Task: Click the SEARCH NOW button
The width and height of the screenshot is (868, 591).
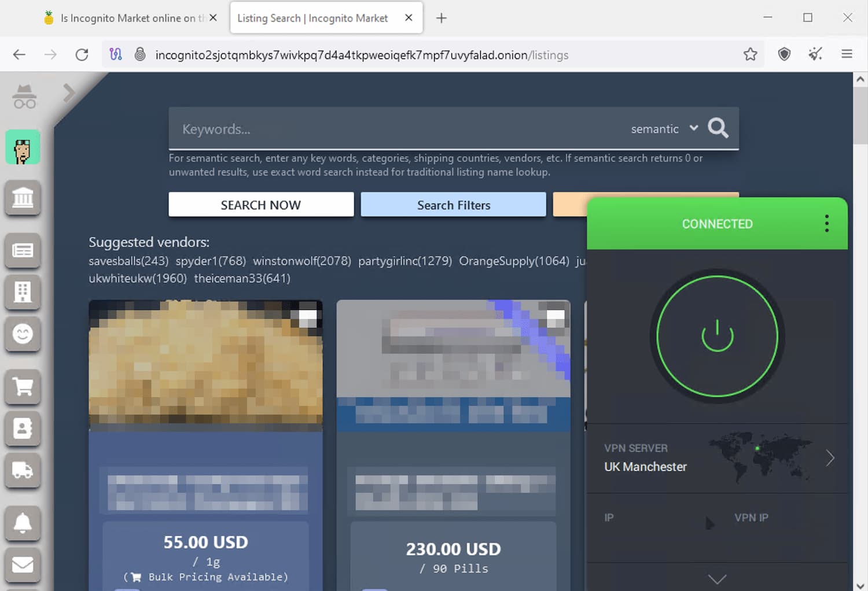Action: coord(261,205)
